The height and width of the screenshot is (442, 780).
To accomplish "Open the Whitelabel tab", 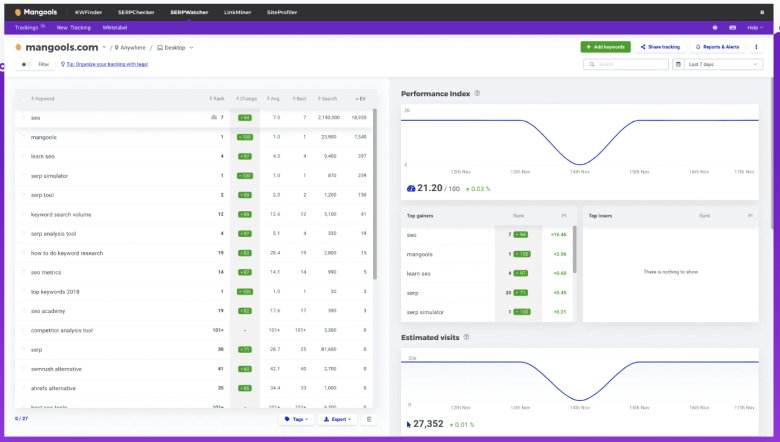I will click(115, 28).
